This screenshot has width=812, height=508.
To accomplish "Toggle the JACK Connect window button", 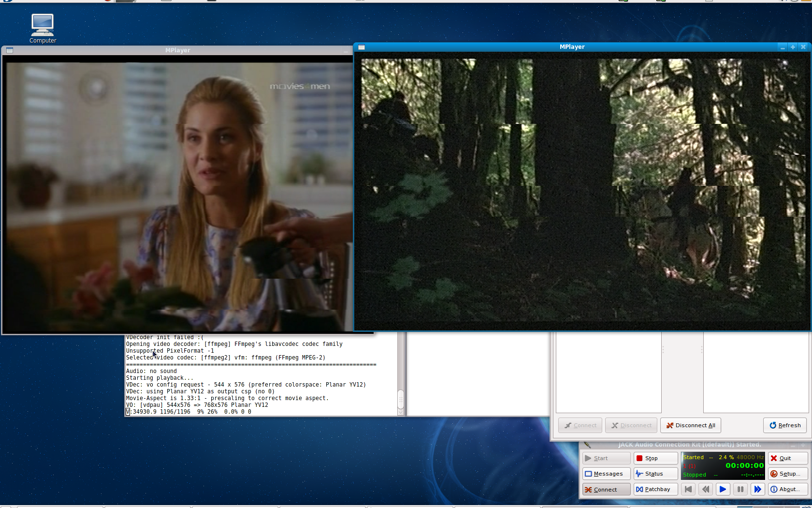I will (x=606, y=489).
